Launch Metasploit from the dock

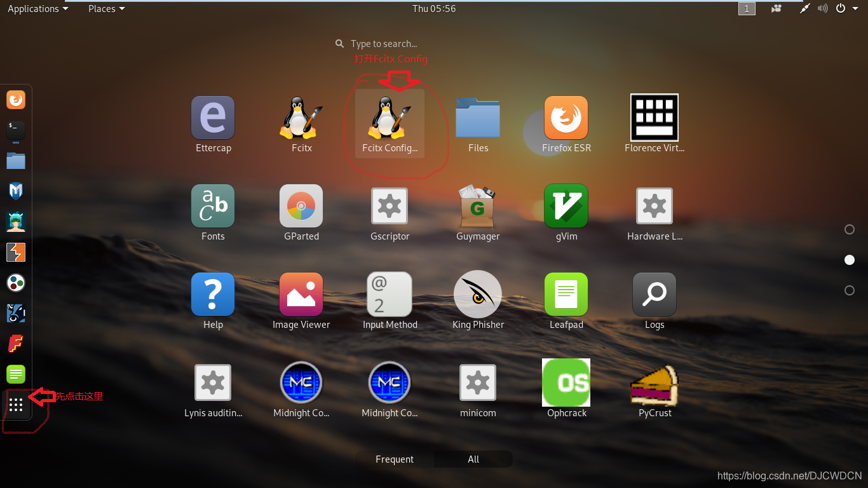tap(16, 191)
